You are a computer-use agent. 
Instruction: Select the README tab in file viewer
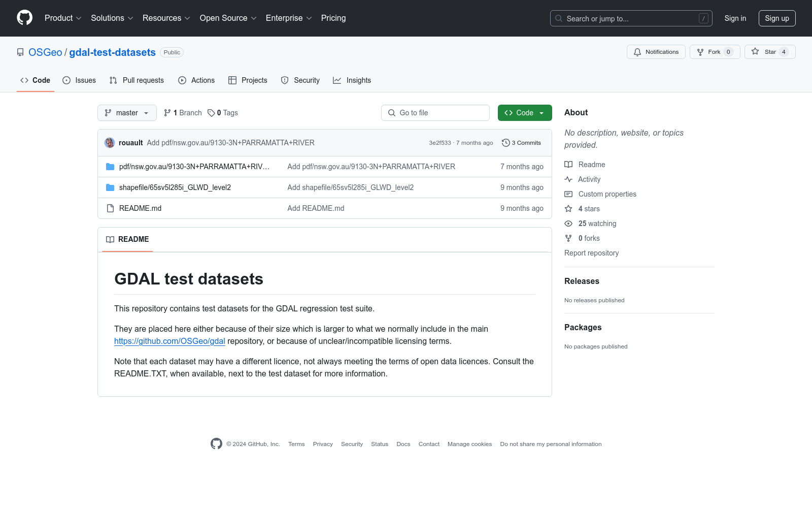tap(127, 239)
